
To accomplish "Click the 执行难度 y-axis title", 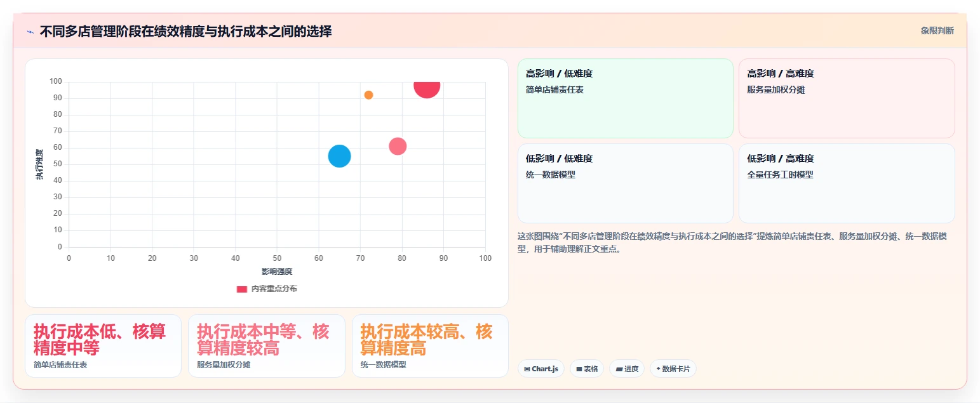I will 39,164.
